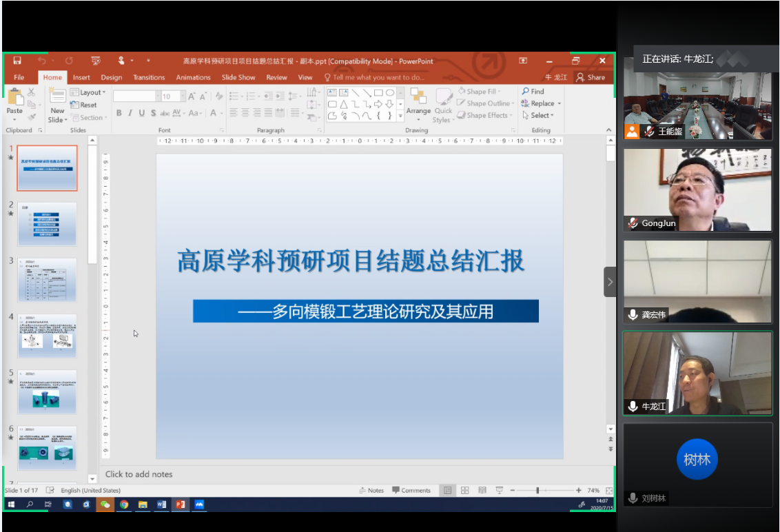Screen dimensions: 780x532
Task: Open the Insert ribbon tab
Action: click(x=81, y=77)
